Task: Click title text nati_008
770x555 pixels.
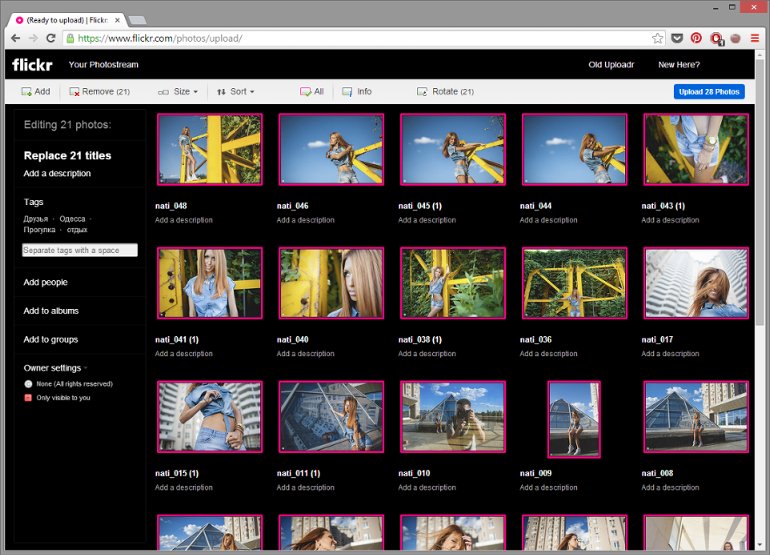Action: 657,473
